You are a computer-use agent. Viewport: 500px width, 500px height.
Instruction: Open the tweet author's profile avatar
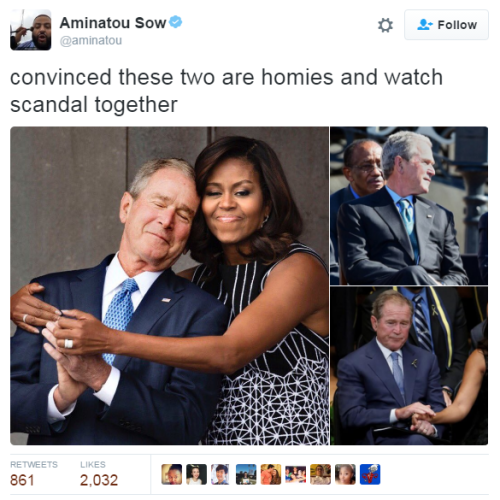(31, 30)
